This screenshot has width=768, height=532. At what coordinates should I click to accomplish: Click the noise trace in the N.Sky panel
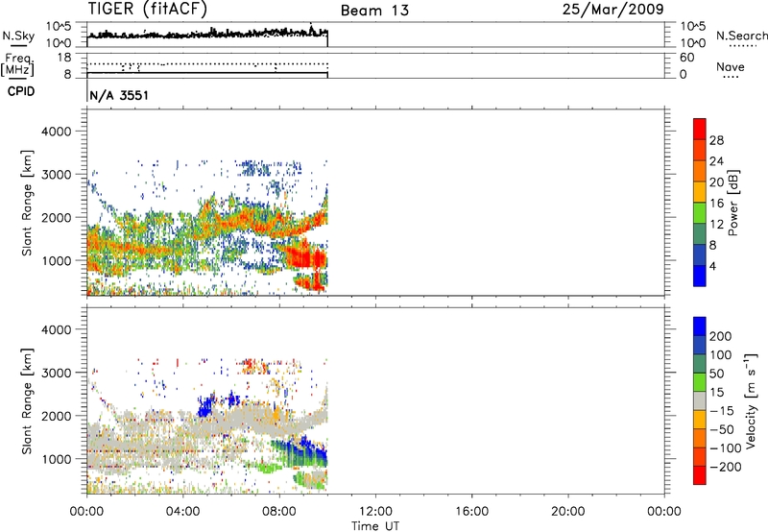207,35
